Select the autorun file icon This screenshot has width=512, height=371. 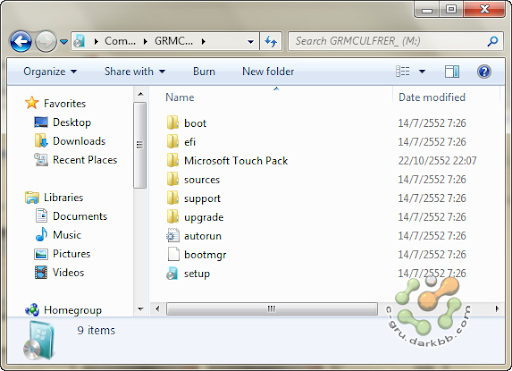(173, 235)
